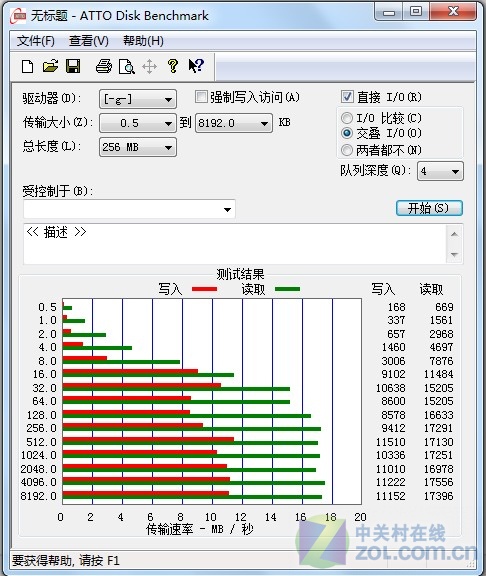Click the Print Preview magnifier icon
486x576 pixels.
[127, 67]
